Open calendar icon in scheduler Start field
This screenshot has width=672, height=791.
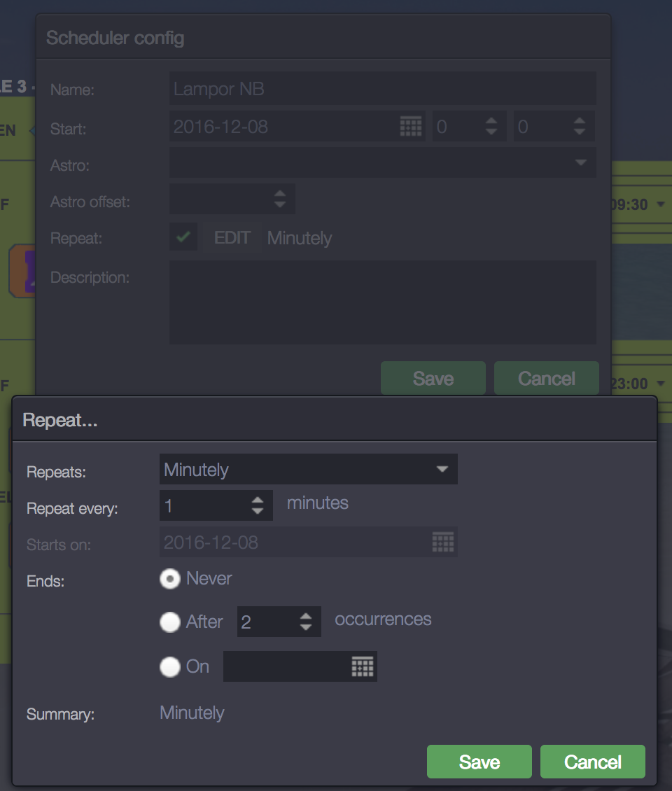[x=411, y=127]
